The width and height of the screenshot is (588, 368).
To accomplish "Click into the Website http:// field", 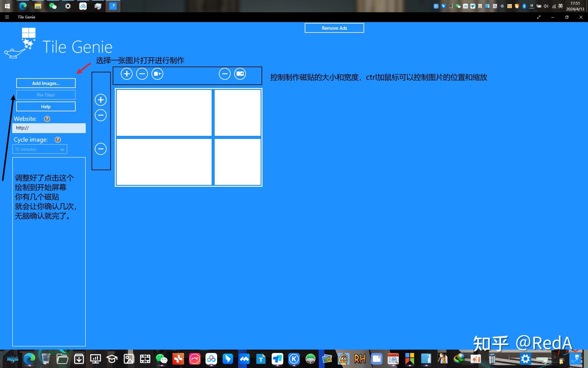I will 49,128.
